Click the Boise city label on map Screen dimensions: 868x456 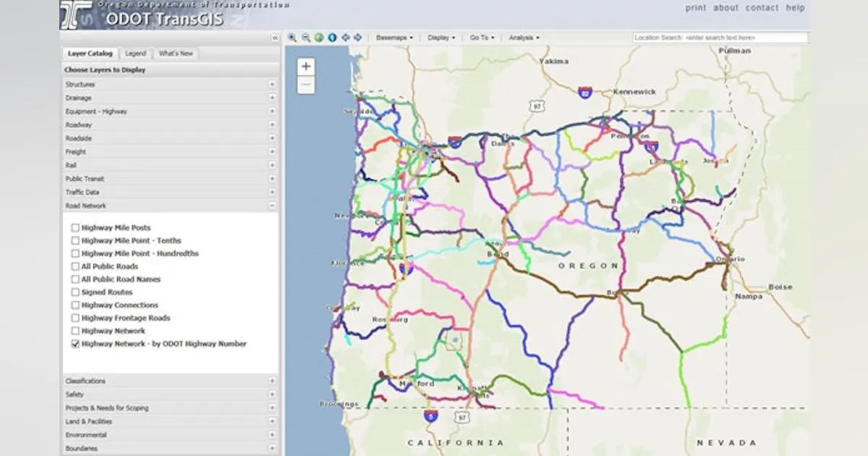(780, 287)
